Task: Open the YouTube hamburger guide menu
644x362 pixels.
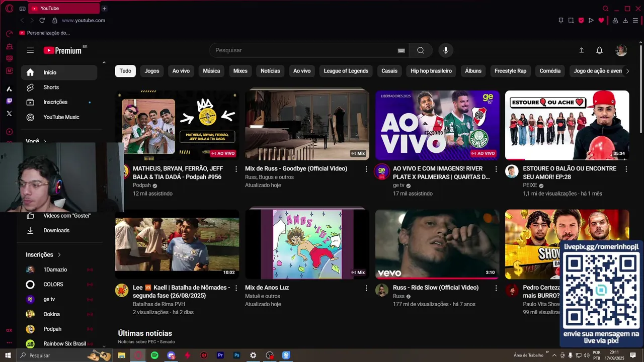Action: pos(30,50)
